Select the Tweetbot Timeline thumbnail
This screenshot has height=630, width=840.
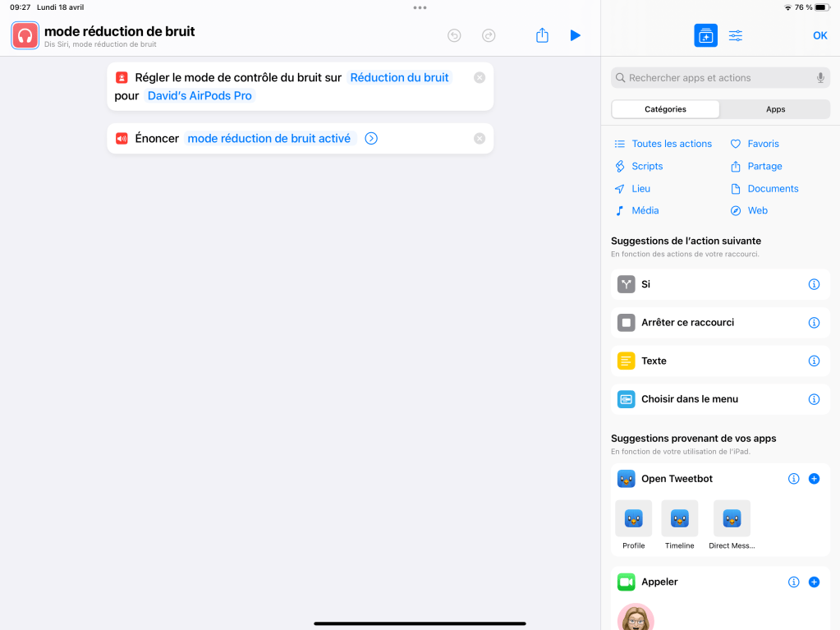[x=679, y=519]
